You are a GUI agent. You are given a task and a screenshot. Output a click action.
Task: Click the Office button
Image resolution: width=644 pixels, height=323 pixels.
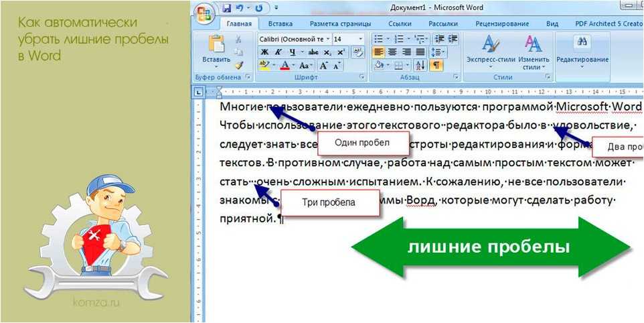[204, 13]
